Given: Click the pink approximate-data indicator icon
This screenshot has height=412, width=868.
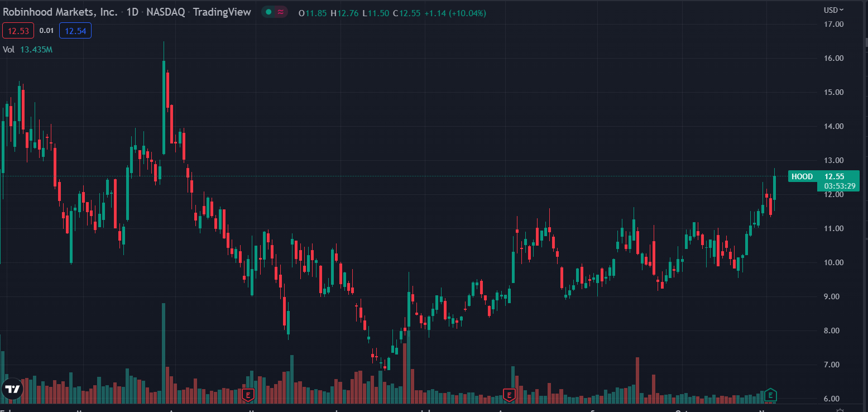Looking at the screenshot, I should click(281, 12).
